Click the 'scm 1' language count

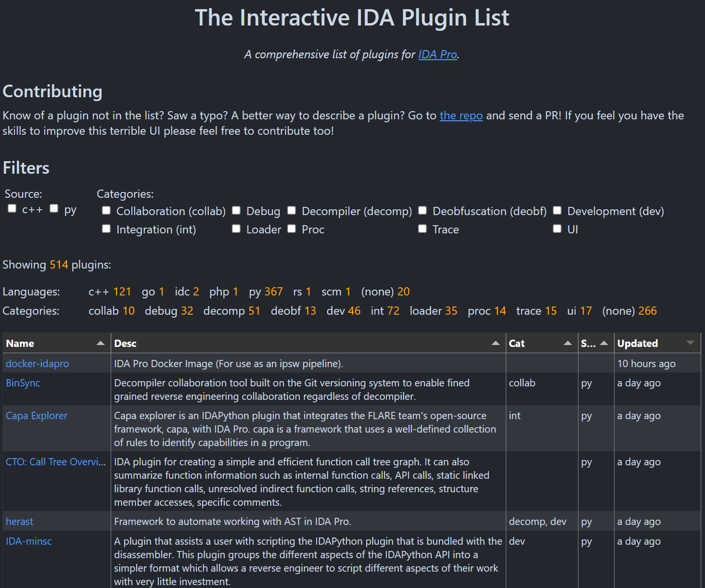pos(336,292)
